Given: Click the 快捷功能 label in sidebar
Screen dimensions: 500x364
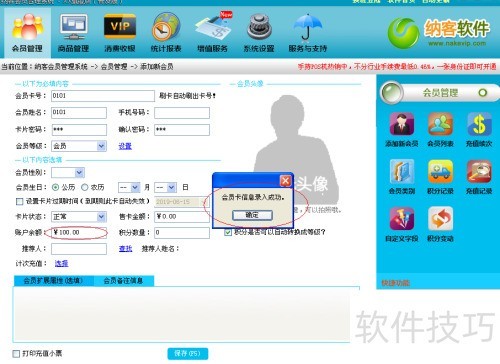Looking at the screenshot, I should [395, 283].
